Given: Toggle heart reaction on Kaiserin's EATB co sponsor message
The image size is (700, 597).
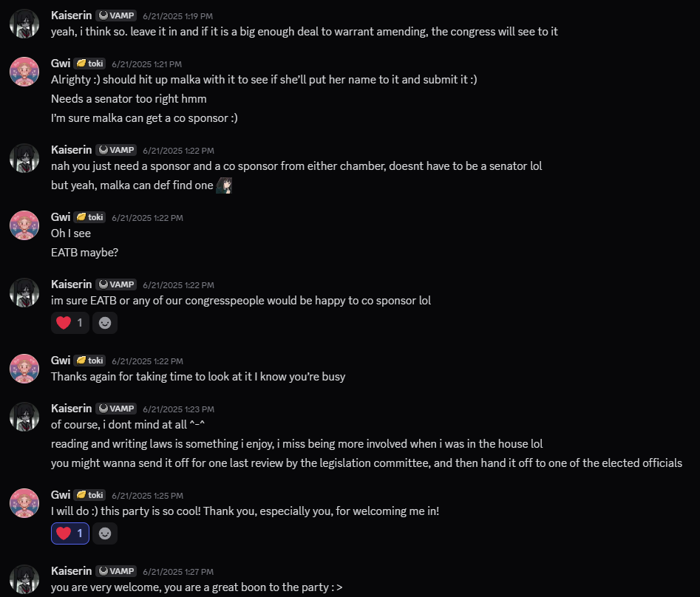Looking at the screenshot, I should [70, 323].
